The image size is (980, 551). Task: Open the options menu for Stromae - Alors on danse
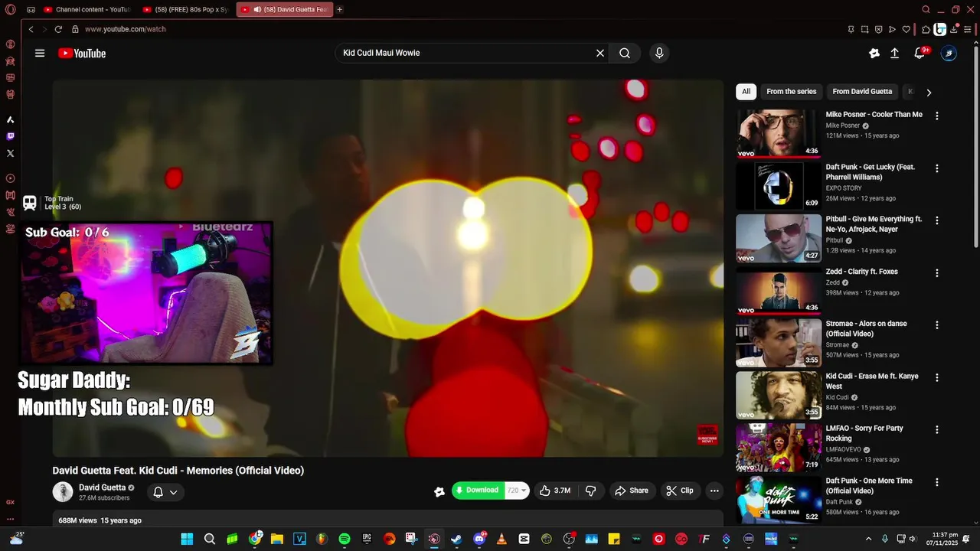click(936, 324)
